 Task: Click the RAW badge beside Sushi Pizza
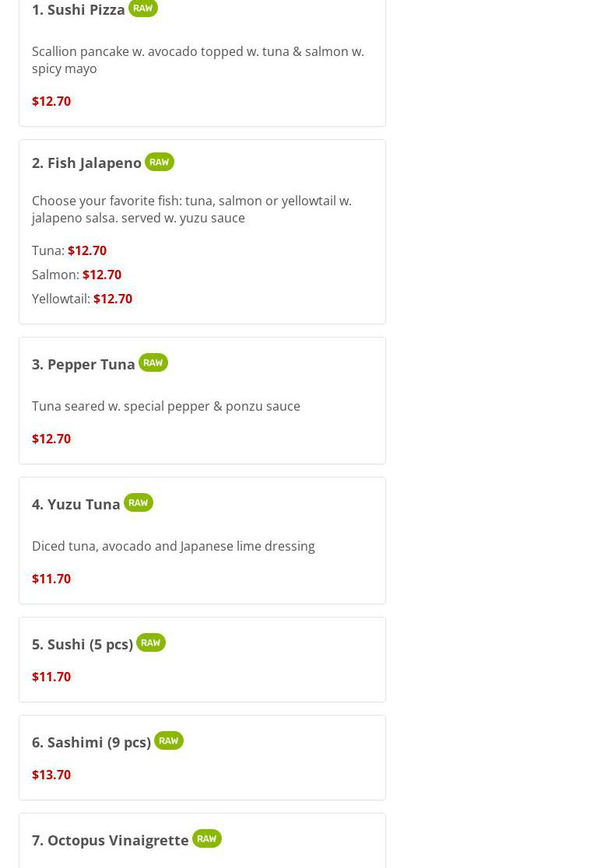coord(142,8)
